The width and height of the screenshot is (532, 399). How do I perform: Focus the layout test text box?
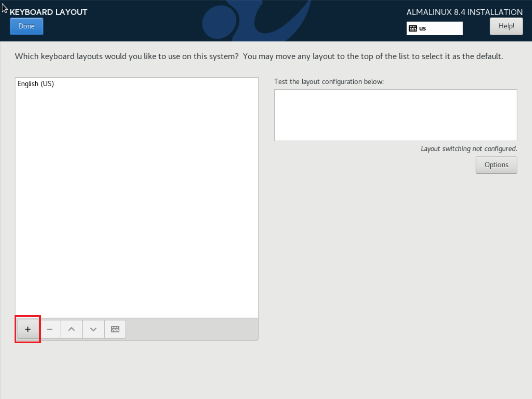[395, 115]
